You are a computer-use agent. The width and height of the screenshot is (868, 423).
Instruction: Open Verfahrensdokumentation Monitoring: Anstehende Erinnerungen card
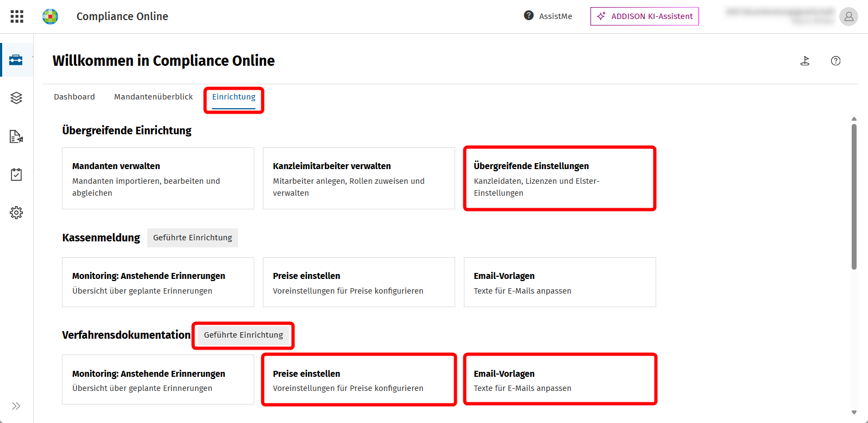click(158, 380)
